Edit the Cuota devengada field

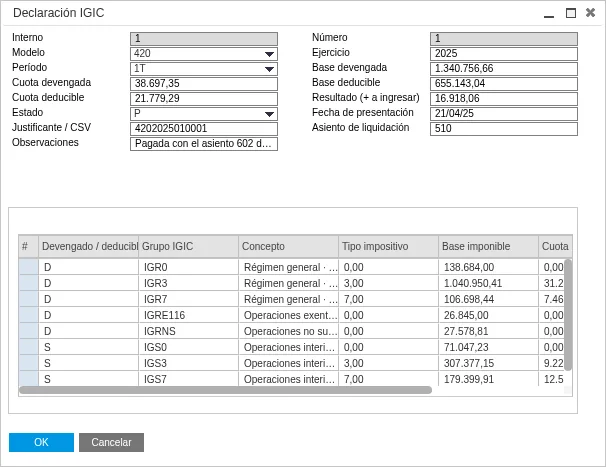click(x=204, y=84)
